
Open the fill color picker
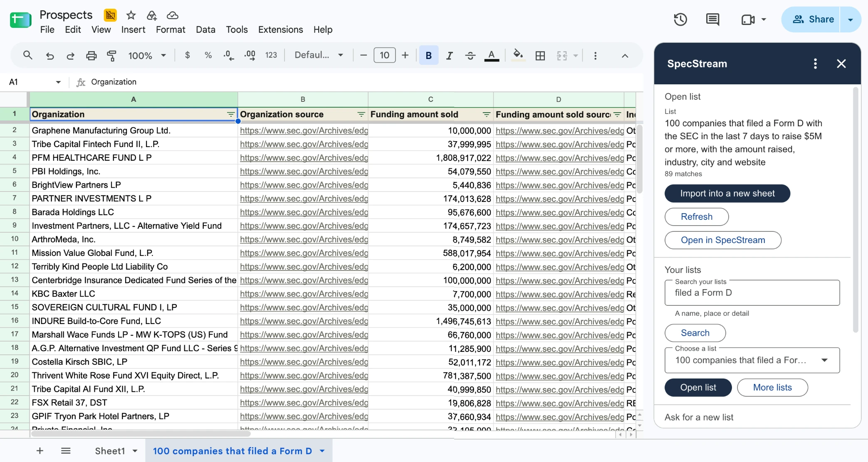(x=518, y=55)
